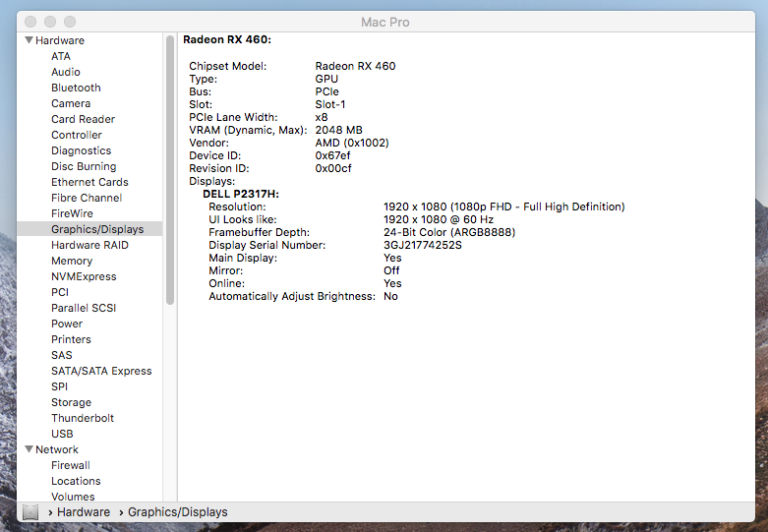The width and height of the screenshot is (768, 532).
Task: Click the 'UI Looks like' value
Action: [439, 219]
